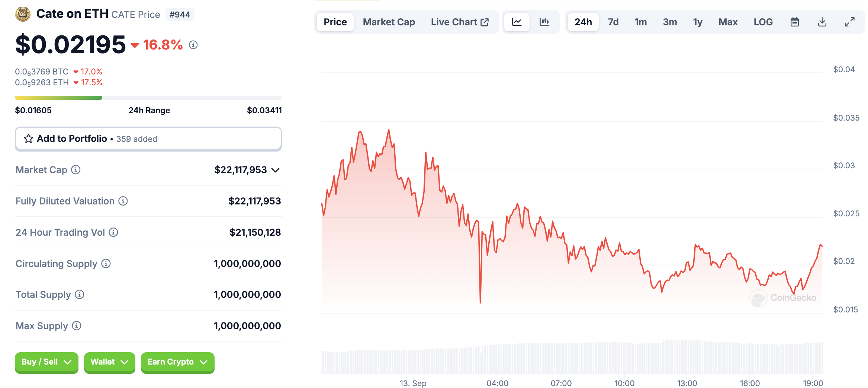Switch to the candlestick chart icon
This screenshot has width=868, height=388.
[544, 22]
